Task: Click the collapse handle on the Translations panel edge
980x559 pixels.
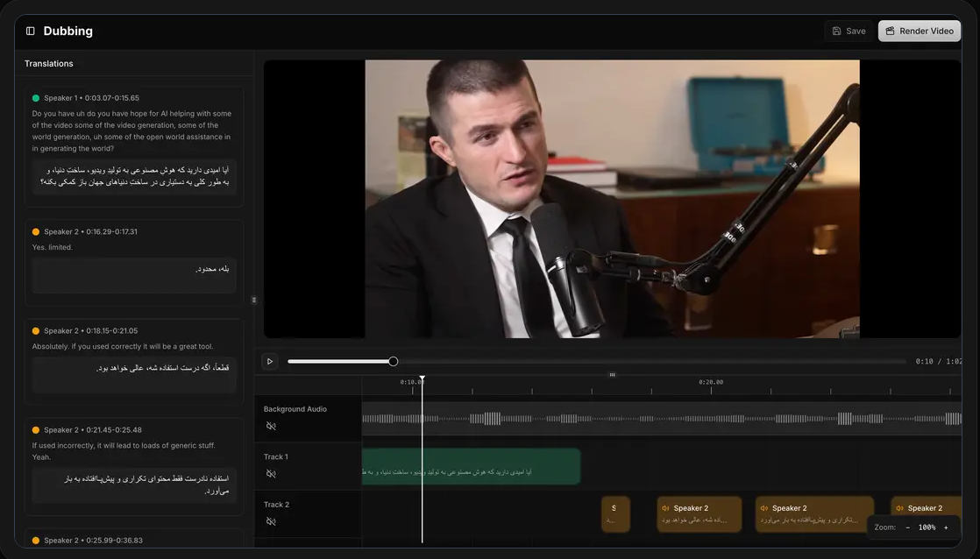Action: (253, 299)
